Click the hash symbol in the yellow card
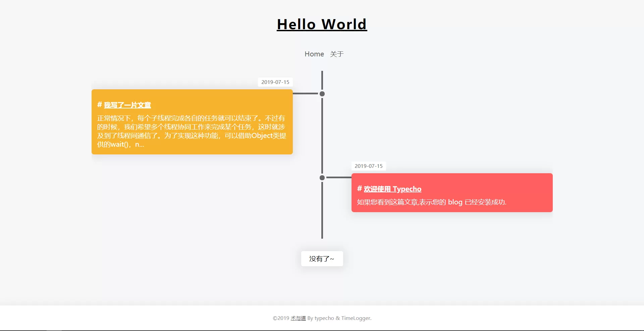The width and height of the screenshot is (644, 331). tap(100, 105)
